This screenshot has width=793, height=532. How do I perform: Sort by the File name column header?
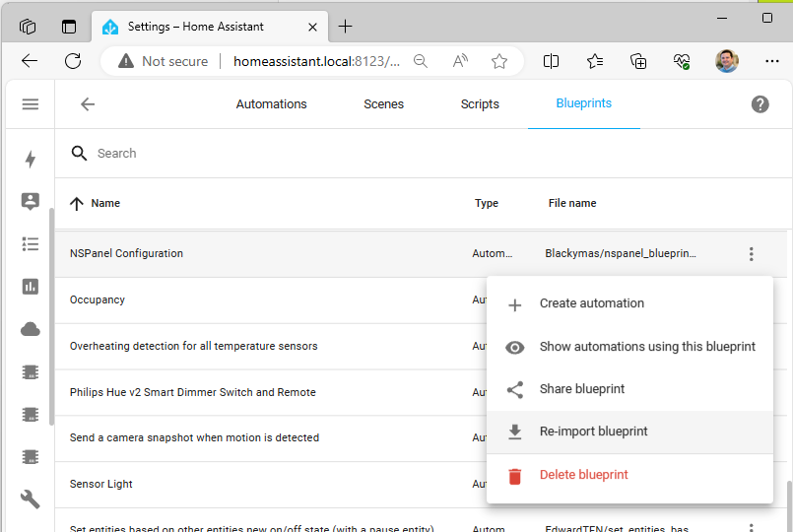[571, 204]
